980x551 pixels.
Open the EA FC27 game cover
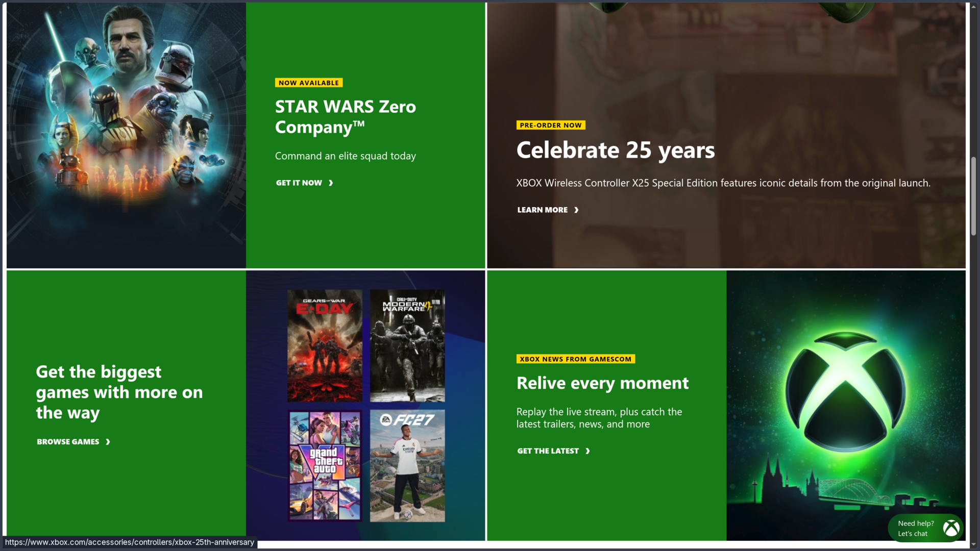tap(407, 466)
